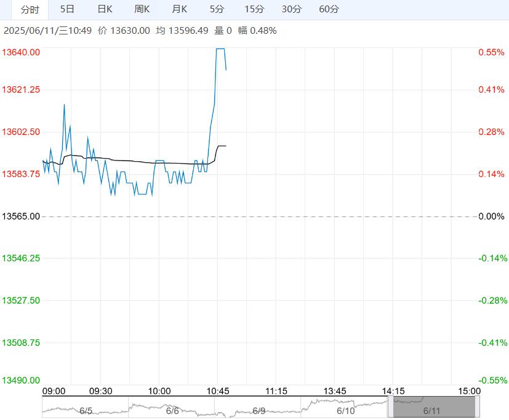Select the 5分 five-minute chart tab
The width and height of the screenshot is (509, 420).
coord(217,9)
